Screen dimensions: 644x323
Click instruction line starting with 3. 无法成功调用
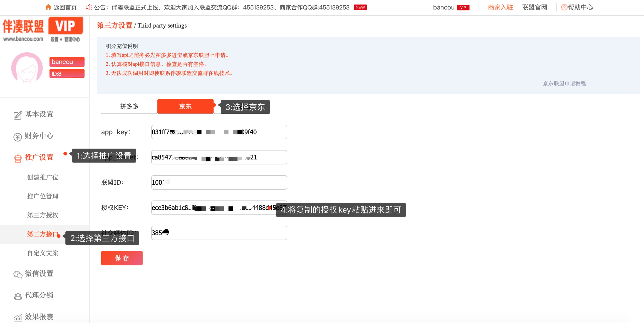tap(170, 73)
